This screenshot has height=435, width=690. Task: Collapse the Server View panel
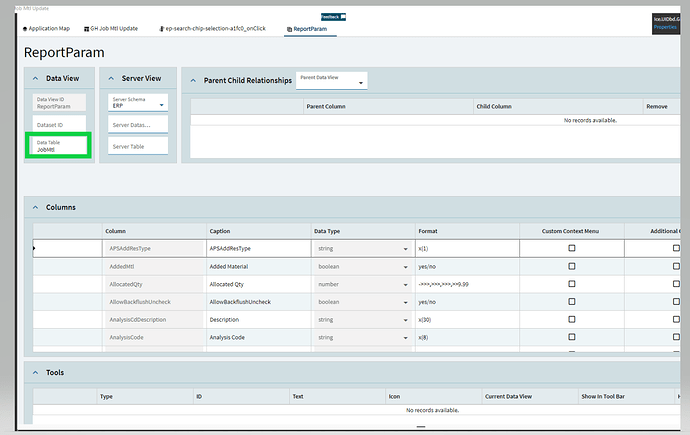(111, 78)
